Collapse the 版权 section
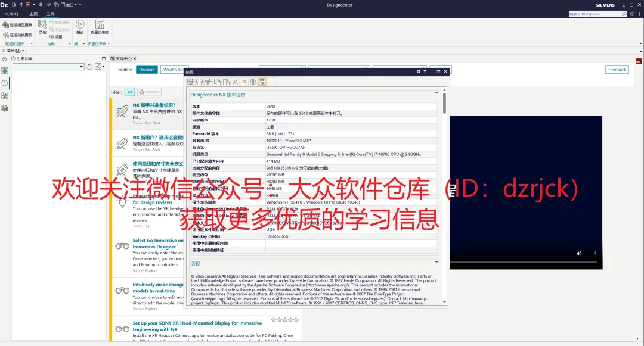Screen dimensions: 644x346 (436, 262)
